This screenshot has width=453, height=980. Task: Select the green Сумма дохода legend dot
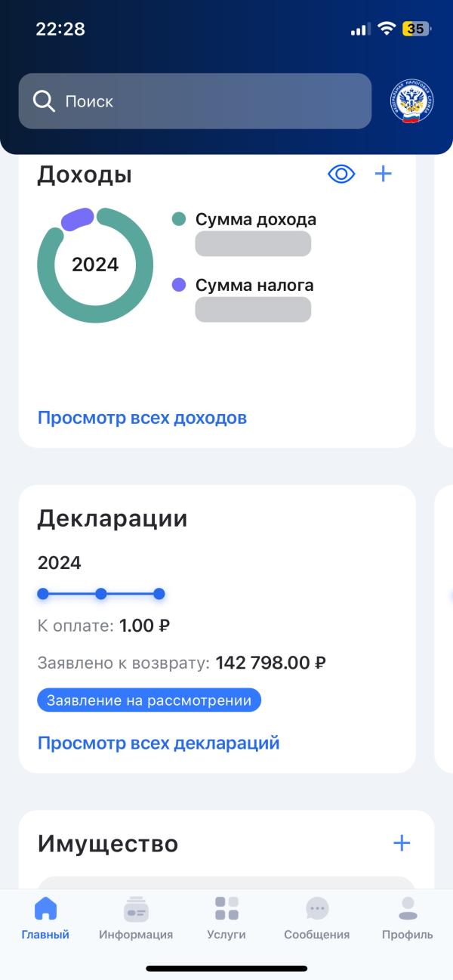(x=179, y=220)
